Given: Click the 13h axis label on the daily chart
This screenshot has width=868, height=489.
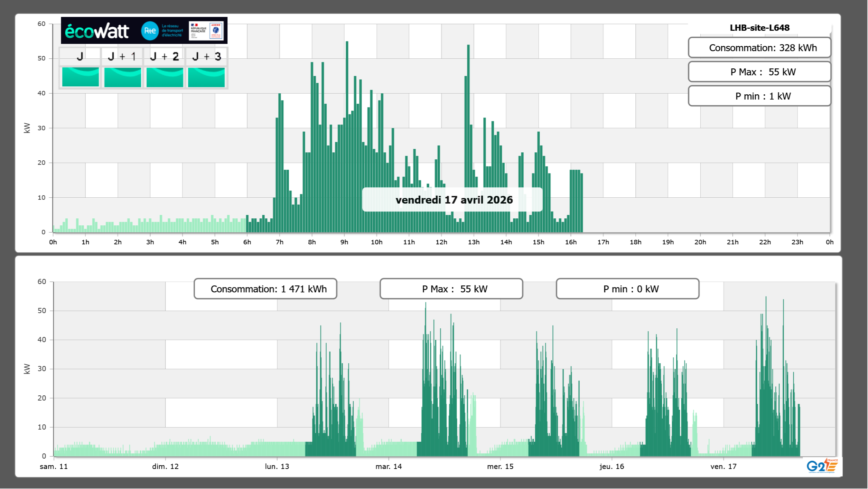Looking at the screenshot, I should [x=474, y=242].
